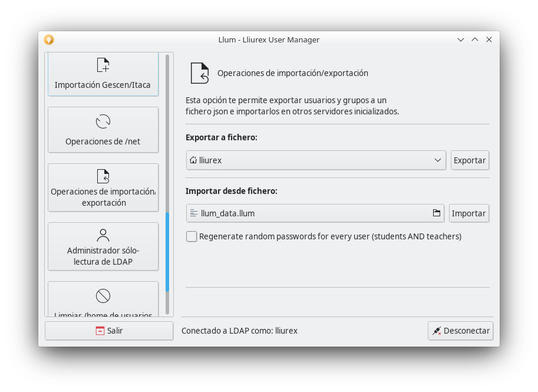Enable Regenerate random passwords checkbox
The image size is (538, 392).
click(192, 236)
